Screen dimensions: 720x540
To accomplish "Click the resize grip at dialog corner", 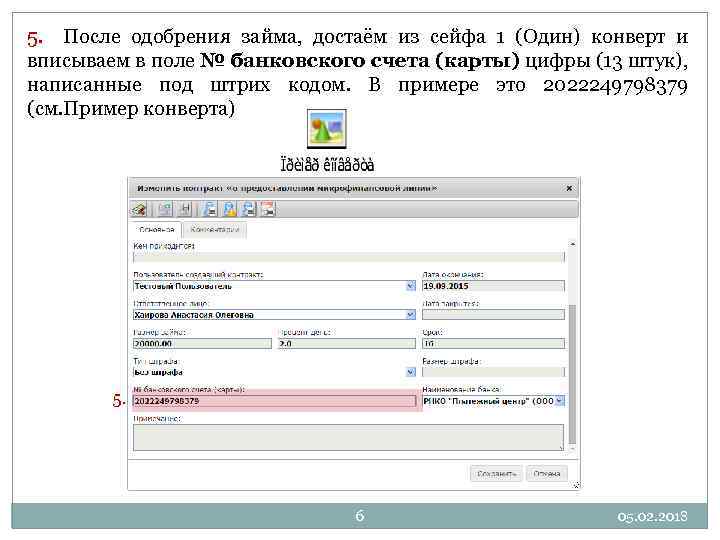I will [576, 485].
